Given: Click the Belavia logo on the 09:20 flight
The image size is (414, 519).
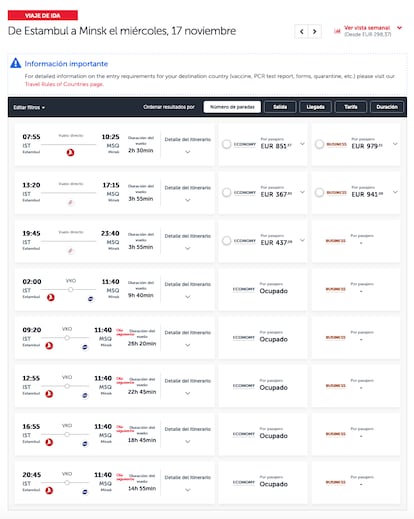Looking at the screenshot, I should (85, 347).
